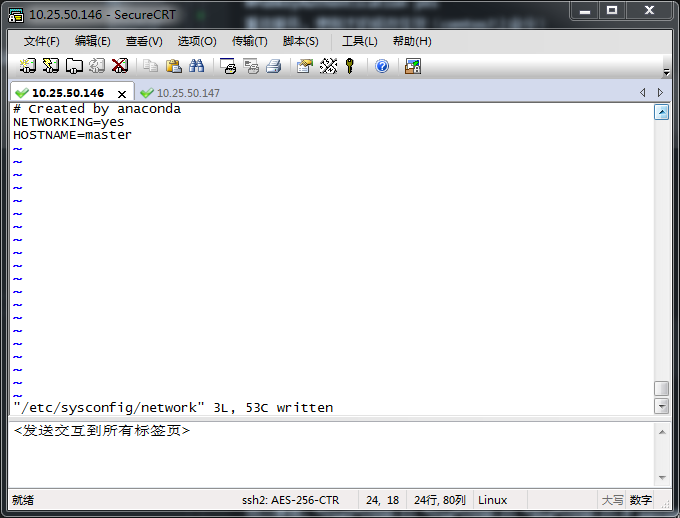
Task: Click the terminal scrollbar up arrow
Action: 661,112
